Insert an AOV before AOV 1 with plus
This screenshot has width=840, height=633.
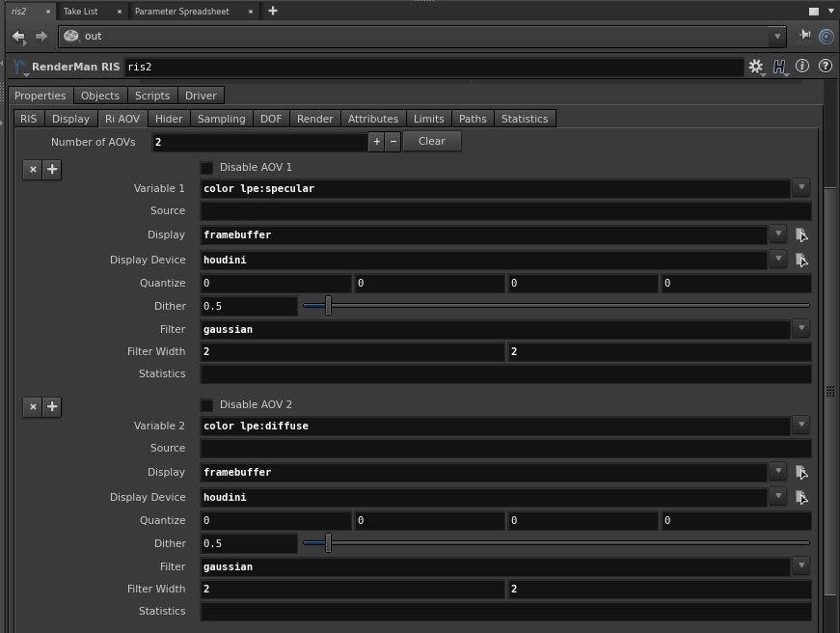(52, 170)
